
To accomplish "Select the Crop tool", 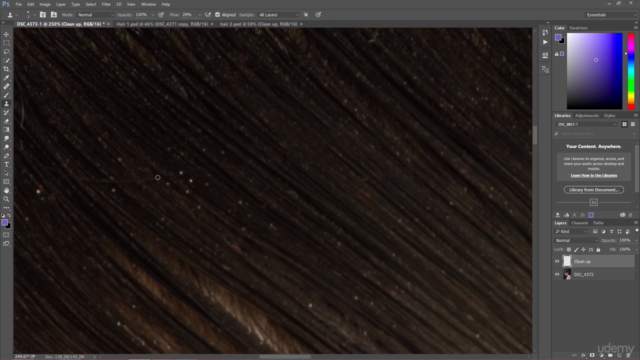I will click(6, 69).
